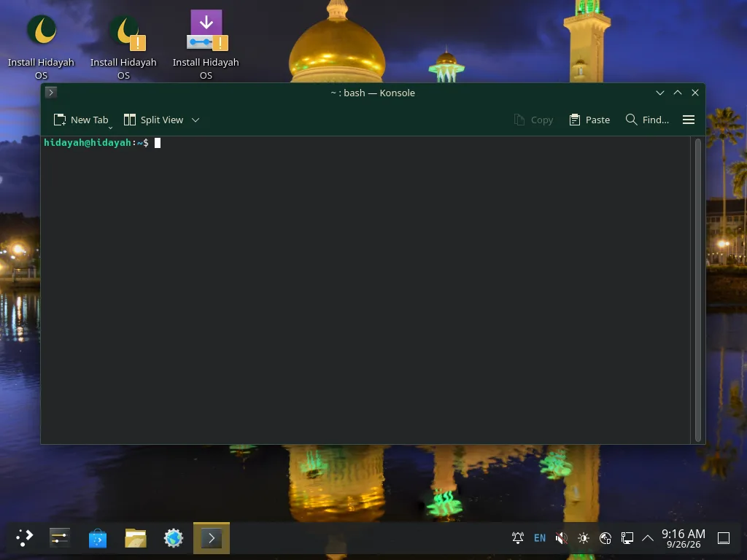The height and width of the screenshot is (560, 747).
Task: Open the application launcher in taskbar
Action: [x=24, y=538]
